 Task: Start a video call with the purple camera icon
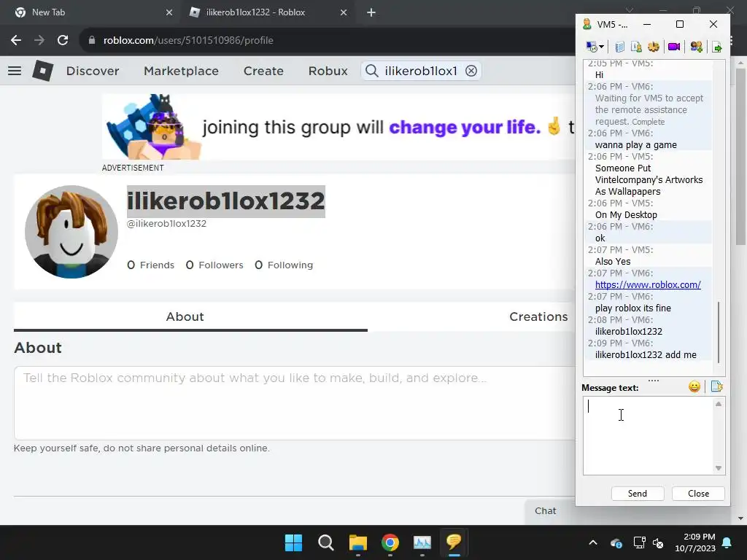click(x=674, y=47)
